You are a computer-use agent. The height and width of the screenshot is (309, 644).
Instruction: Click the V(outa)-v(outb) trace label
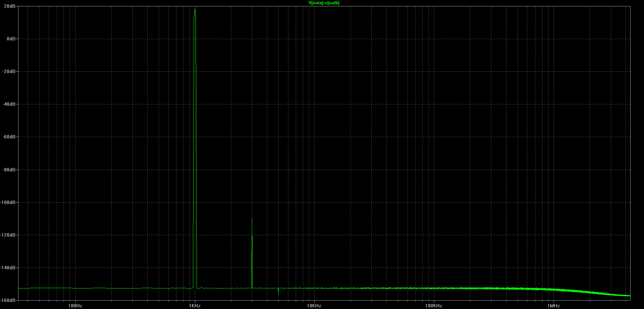pos(324,3)
